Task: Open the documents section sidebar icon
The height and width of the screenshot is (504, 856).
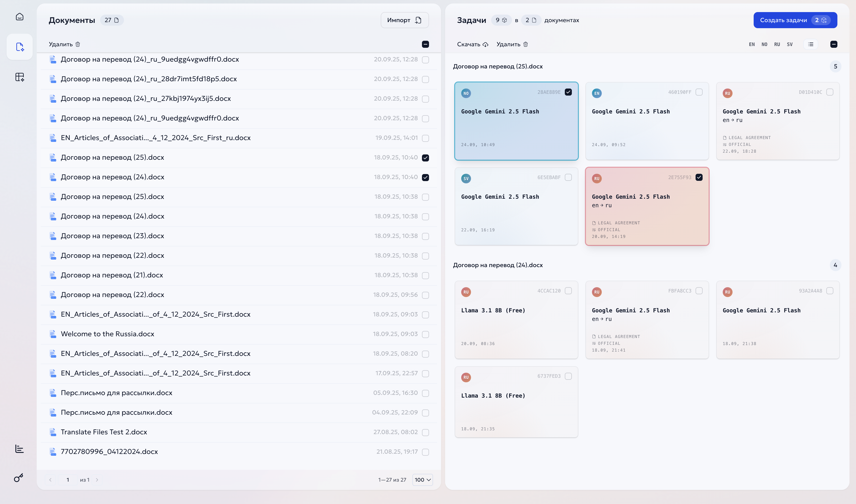Action: point(20,47)
